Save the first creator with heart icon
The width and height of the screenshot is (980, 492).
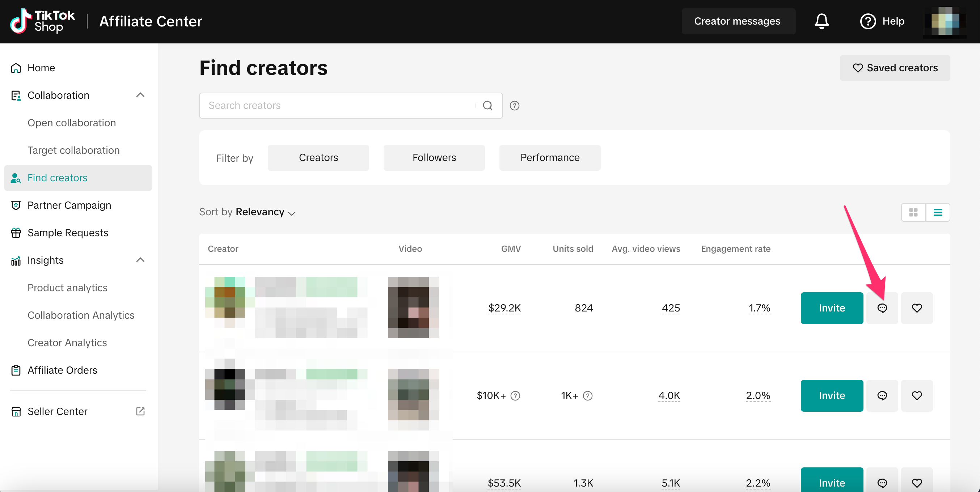click(x=916, y=308)
